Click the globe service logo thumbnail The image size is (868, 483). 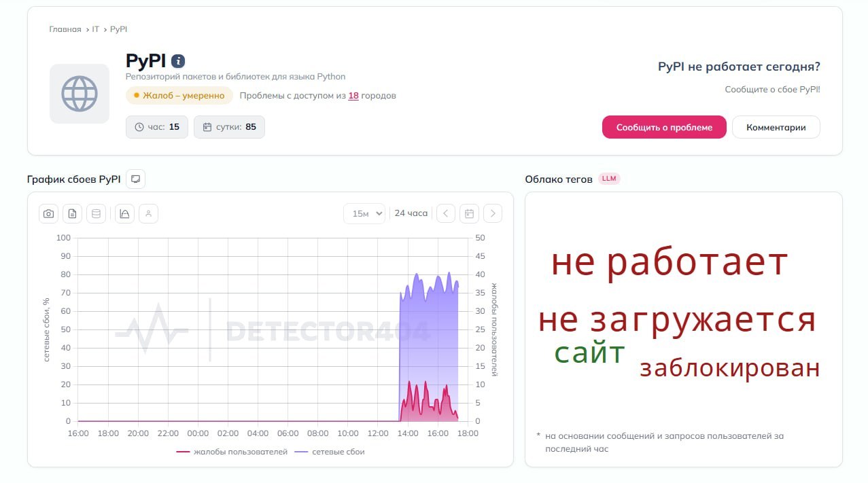(80, 94)
